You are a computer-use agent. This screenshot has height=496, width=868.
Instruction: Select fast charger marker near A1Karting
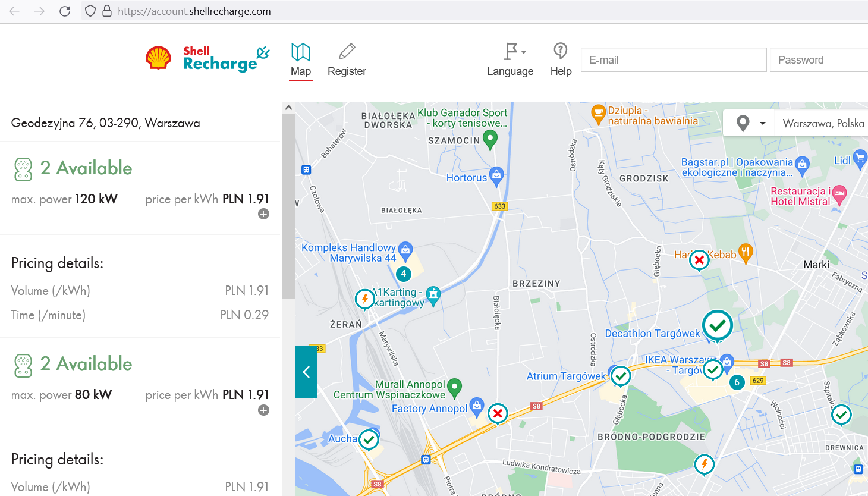click(364, 299)
